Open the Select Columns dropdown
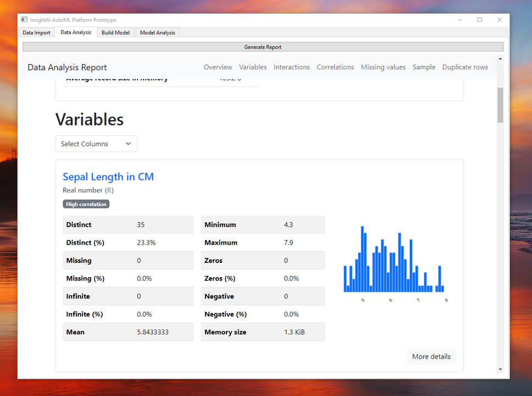Image resolution: width=532 pixels, height=396 pixels. [x=96, y=144]
